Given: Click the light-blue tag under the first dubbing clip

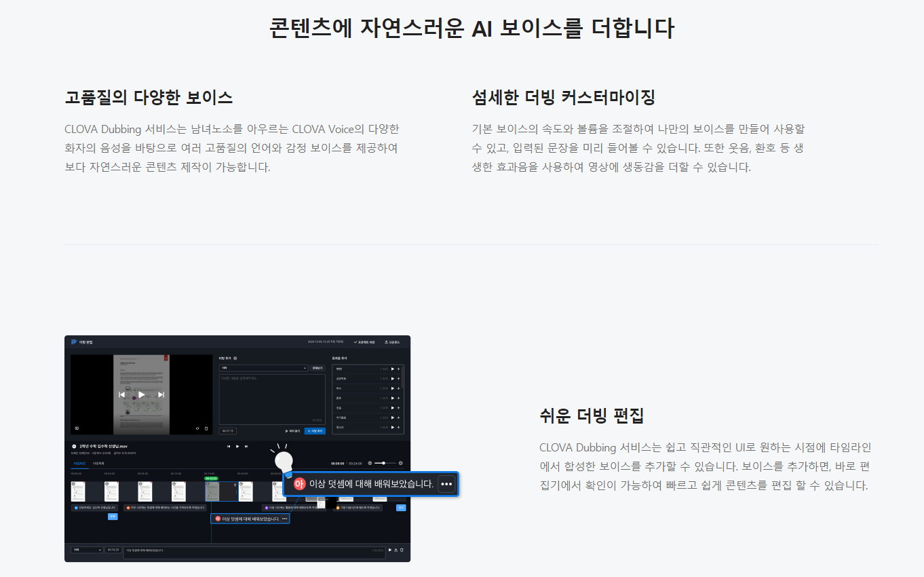Looking at the screenshot, I should coord(113,517).
